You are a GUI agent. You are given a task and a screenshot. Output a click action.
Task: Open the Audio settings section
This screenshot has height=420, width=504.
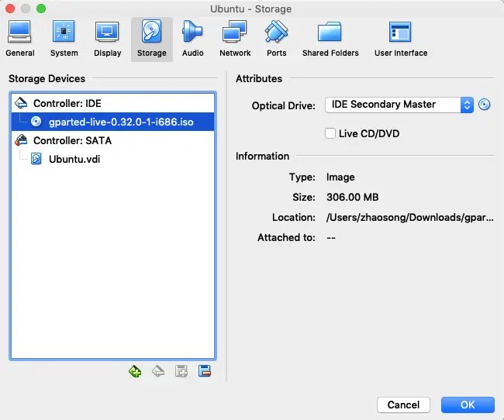[x=193, y=40]
